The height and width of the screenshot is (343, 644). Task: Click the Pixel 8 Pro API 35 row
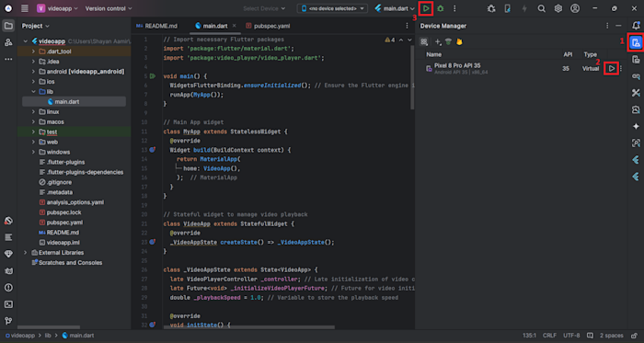pyautogui.click(x=521, y=69)
